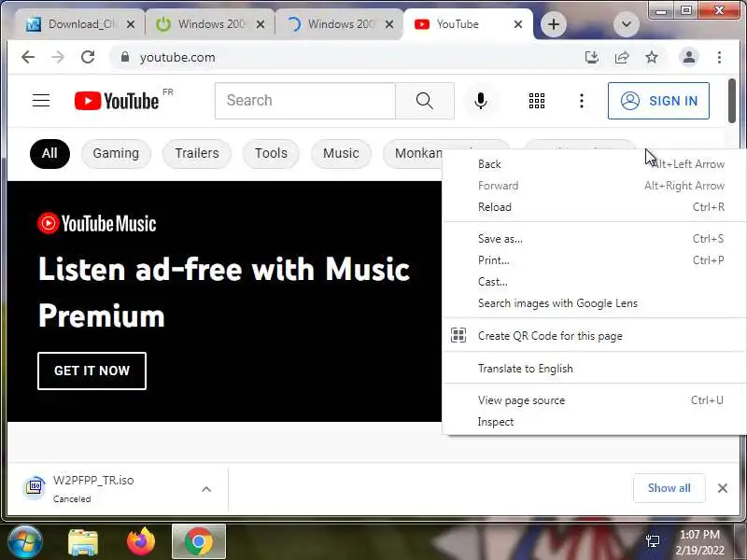Click the Chrome taskbar icon
This screenshot has width=747, height=560.
coord(199,541)
